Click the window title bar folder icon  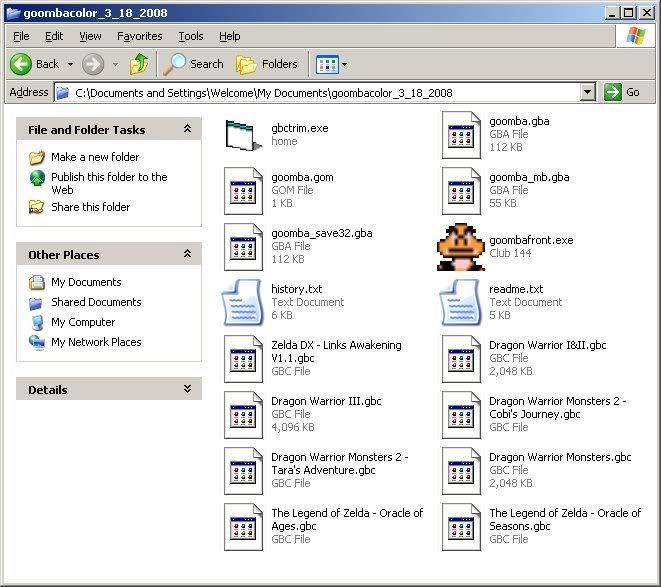[x=13, y=13]
